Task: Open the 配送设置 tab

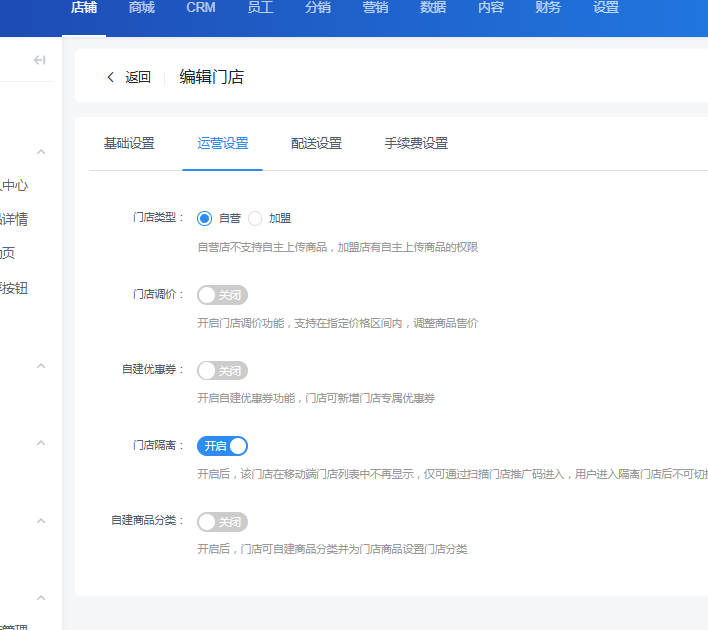Action: click(x=316, y=144)
